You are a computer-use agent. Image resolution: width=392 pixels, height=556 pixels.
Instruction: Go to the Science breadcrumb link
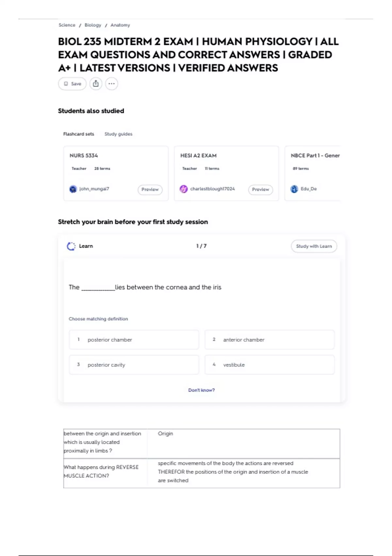coord(67,25)
